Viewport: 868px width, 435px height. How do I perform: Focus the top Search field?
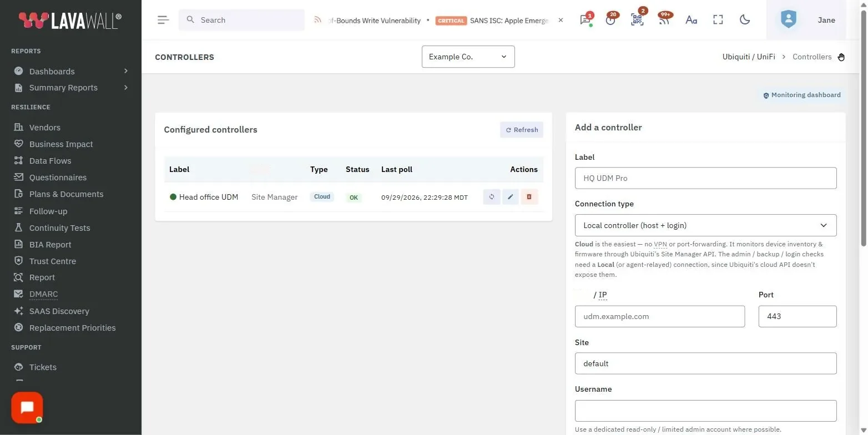(x=241, y=20)
